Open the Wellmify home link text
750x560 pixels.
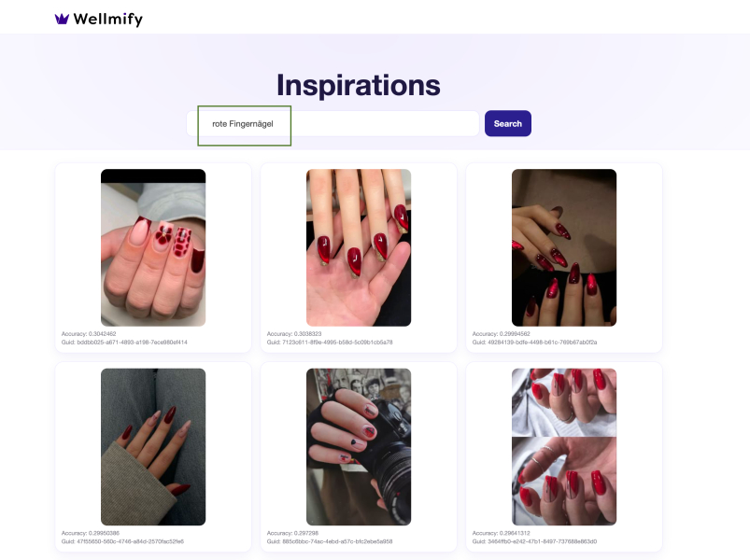(108, 19)
